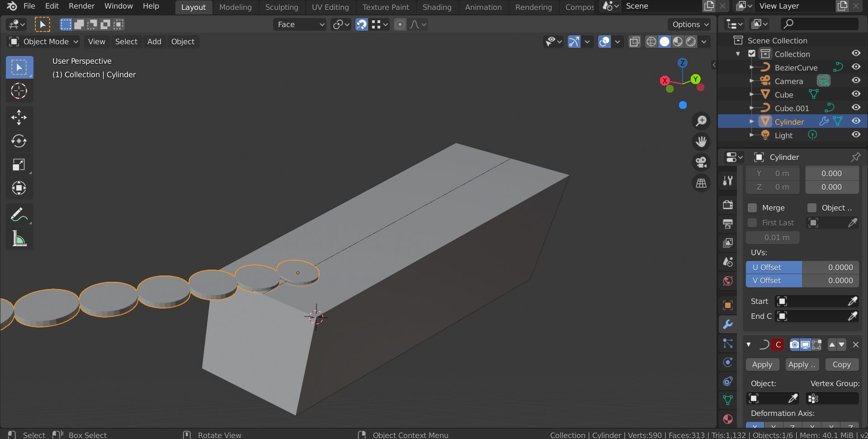This screenshot has height=439, width=868.
Task: Activate the Rotate tool
Action: click(x=19, y=141)
